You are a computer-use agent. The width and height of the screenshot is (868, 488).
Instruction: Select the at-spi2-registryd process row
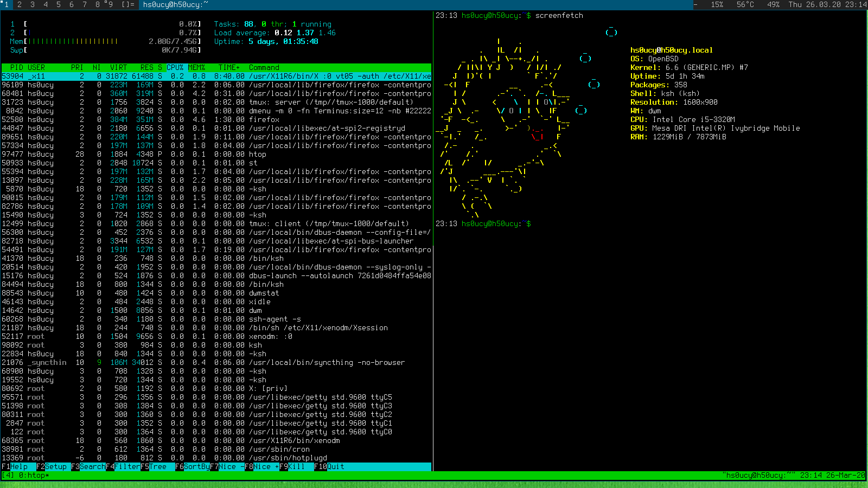(216, 128)
